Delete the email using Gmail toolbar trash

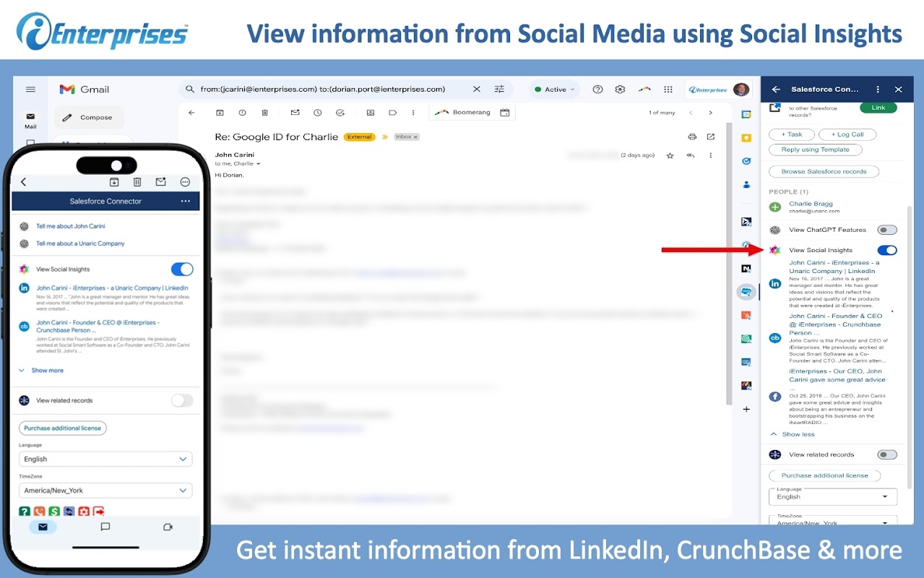(265, 113)
